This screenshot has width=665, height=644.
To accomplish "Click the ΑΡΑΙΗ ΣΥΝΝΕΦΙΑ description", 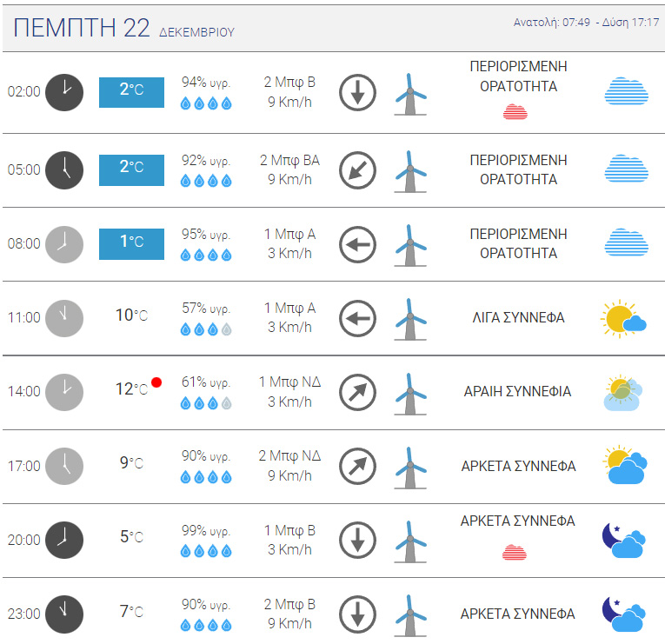I will (517, 391).
